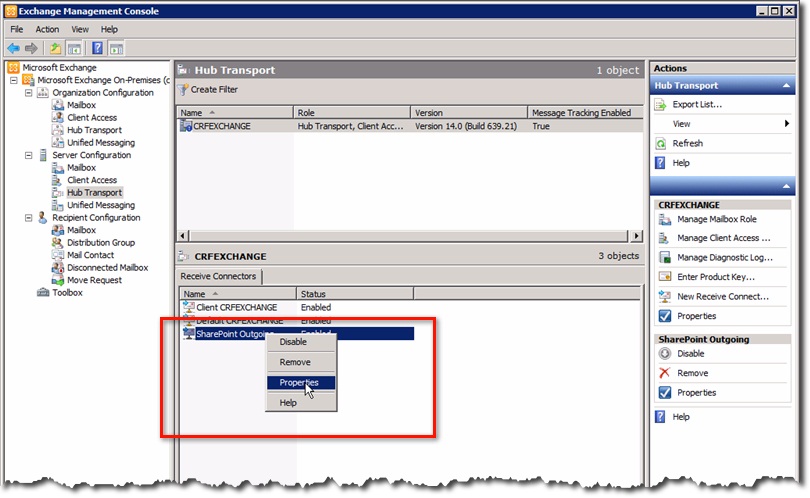Click the Back arrow toolbar icon

click(x=13, y=49)
